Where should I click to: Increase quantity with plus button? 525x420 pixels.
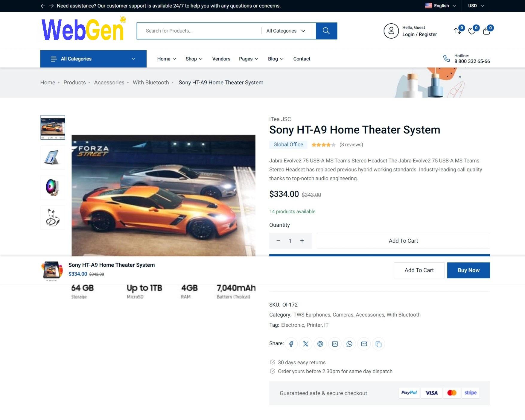[302, 241]
